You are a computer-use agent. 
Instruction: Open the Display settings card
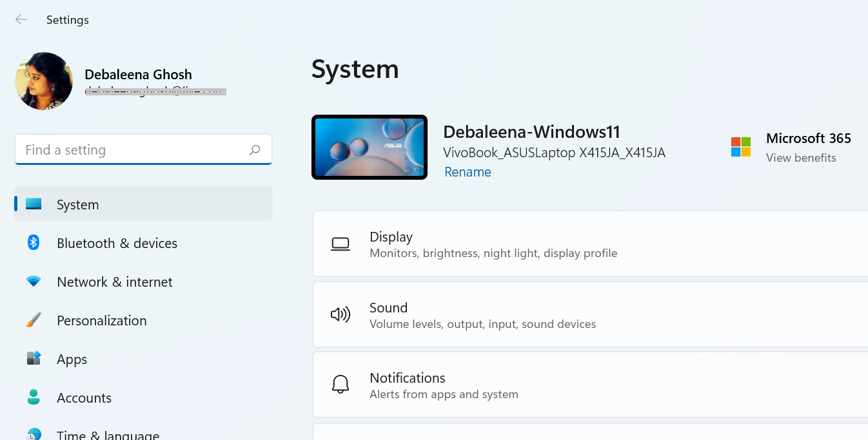point(590,244)
